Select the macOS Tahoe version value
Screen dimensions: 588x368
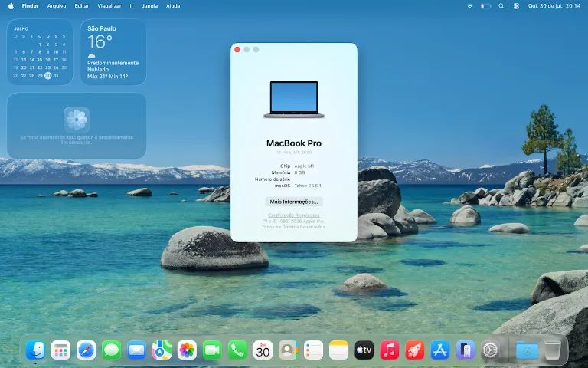(308, 186)
